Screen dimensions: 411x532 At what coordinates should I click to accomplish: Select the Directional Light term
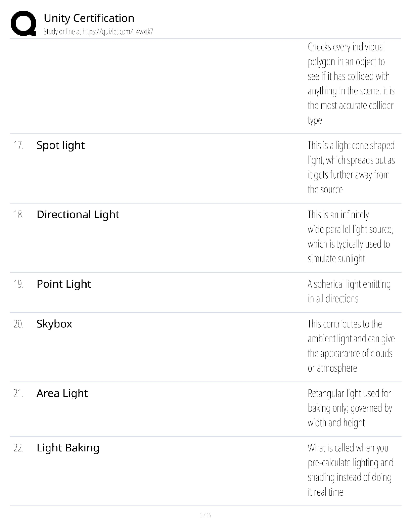tap(78, 215)
